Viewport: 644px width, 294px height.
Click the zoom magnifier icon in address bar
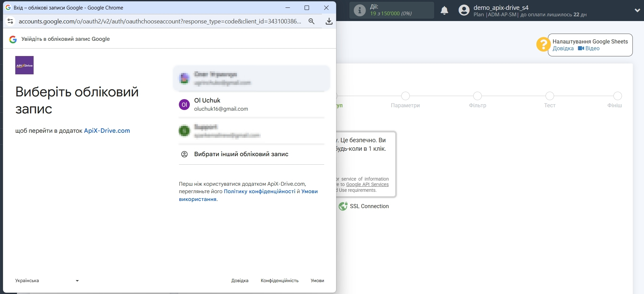tap(311, 21)
